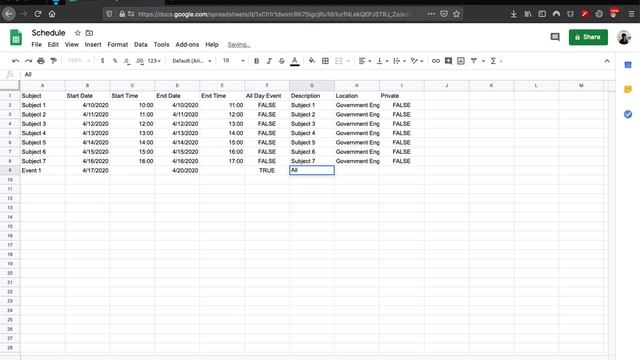Image resolution: width=640 pixels, height=360 pixels.
Task: Open the text color picker
Action: click(x=295, y=61)
